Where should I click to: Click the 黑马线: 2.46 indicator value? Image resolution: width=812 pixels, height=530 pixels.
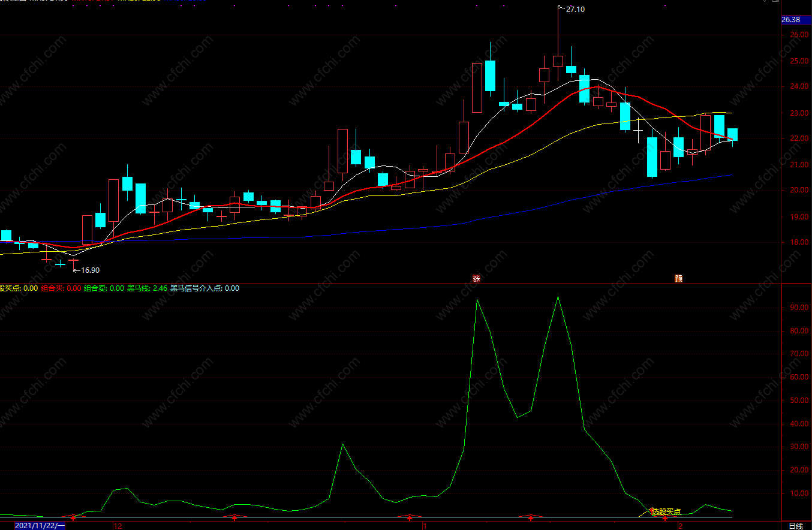[147, 288]
